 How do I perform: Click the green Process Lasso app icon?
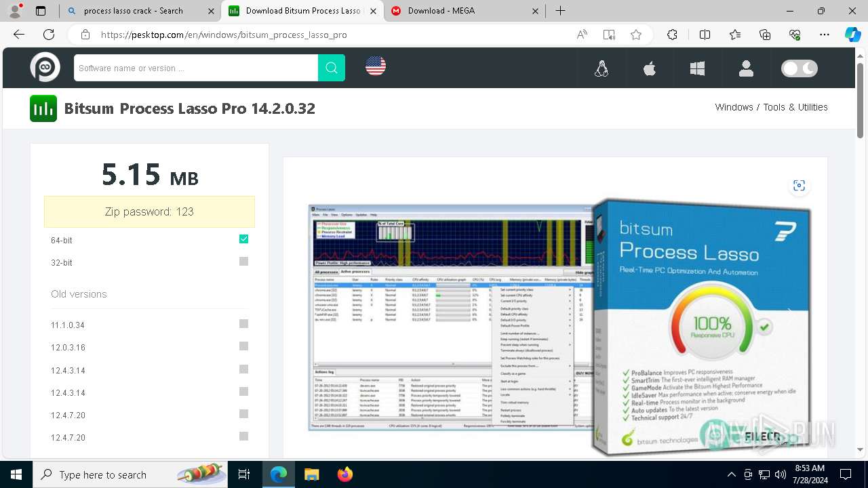[43, 108]
